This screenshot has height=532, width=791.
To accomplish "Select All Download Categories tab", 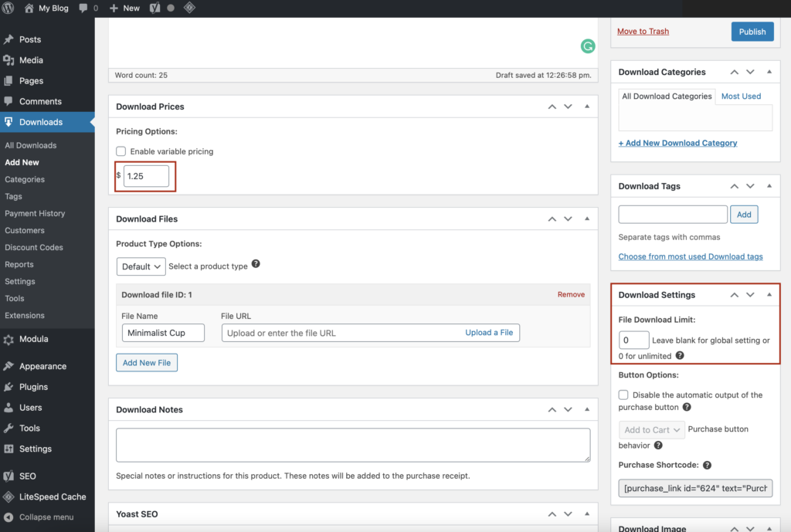I will (x=667, y=97).
